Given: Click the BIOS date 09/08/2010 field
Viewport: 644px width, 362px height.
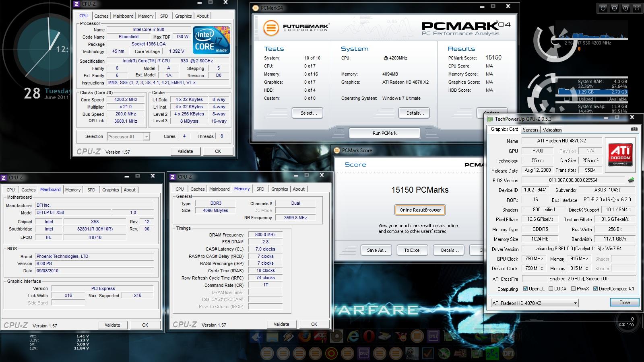Looking at the screenshot, I should click(x=94, y=271).
